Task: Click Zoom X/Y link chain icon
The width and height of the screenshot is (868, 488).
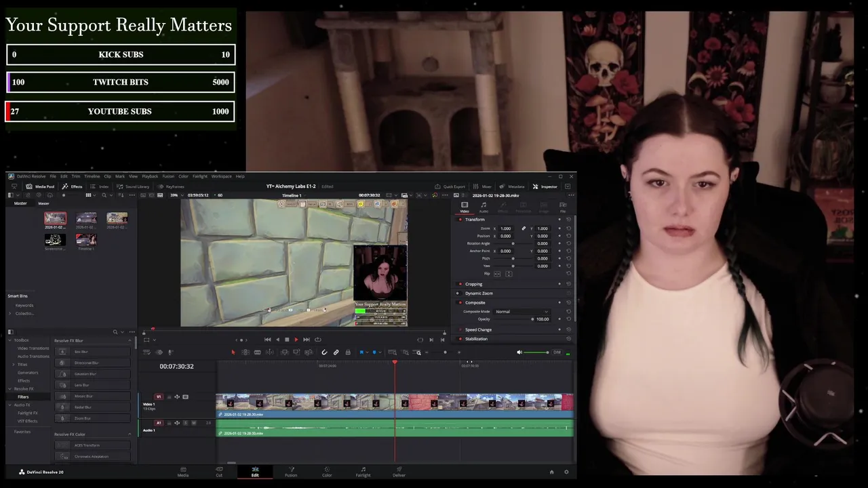Action: (x=523, y=228)
